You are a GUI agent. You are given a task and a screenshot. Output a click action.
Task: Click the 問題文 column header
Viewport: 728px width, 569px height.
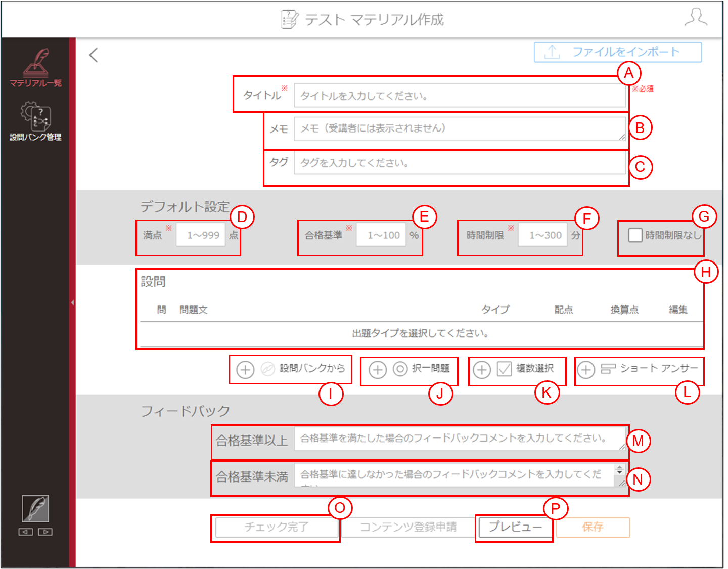pyautogui.click(x=194, y=310)
